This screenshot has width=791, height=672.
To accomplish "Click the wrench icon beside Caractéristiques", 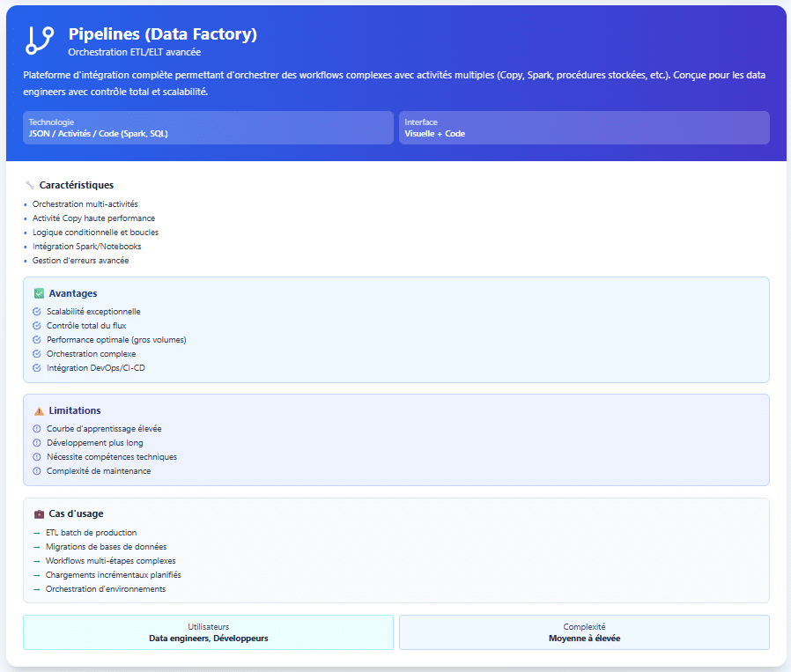I will pos(30,185).
